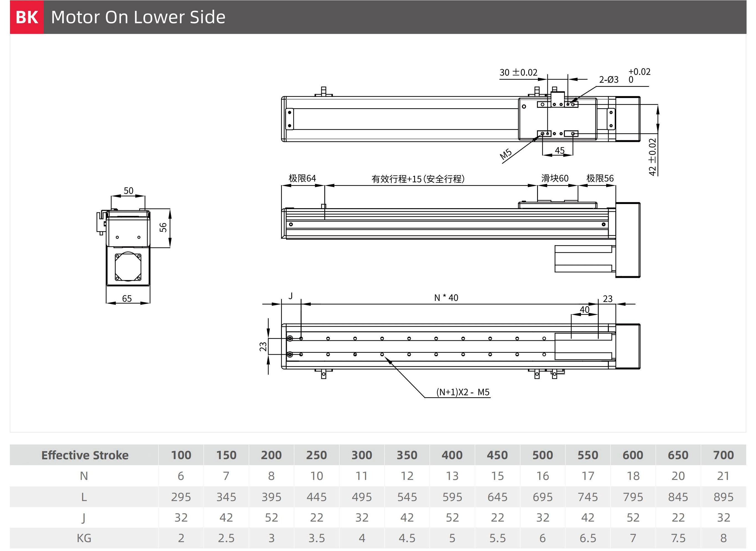Image resolution: width=756 pixels, height=551 pixels.
Task: Click the 65 base width dimension
Action: [127, 298]
